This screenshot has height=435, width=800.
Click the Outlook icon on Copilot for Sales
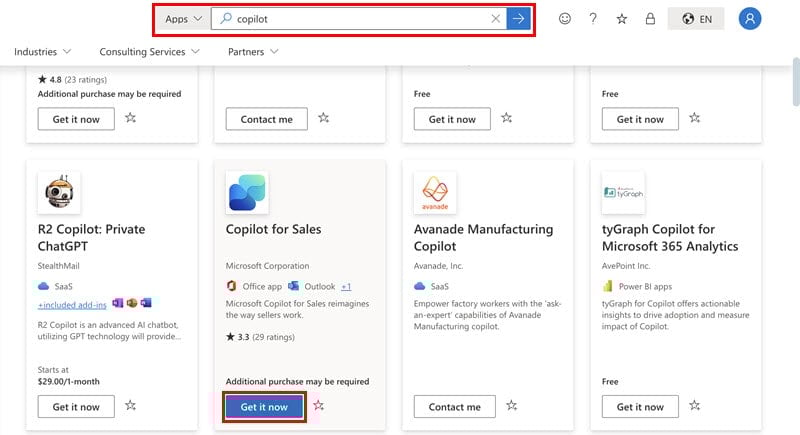[x=293, y=286]
